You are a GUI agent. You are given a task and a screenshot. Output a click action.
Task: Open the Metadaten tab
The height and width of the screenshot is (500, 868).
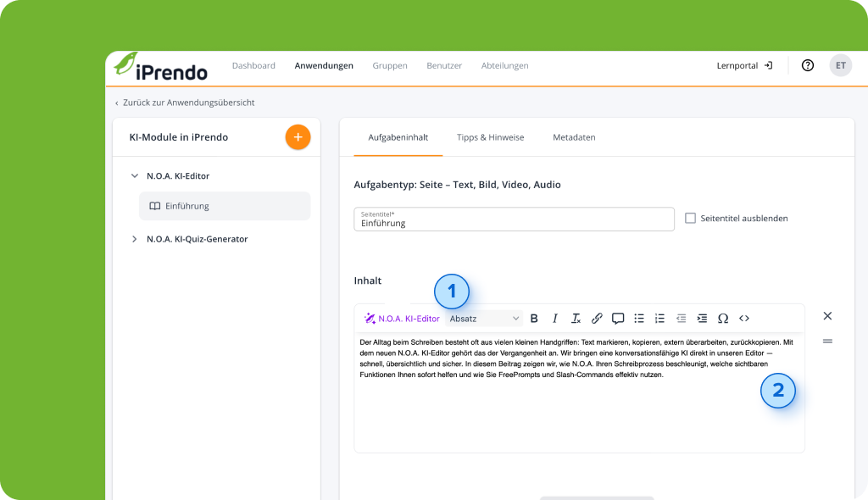coord(574,137)
